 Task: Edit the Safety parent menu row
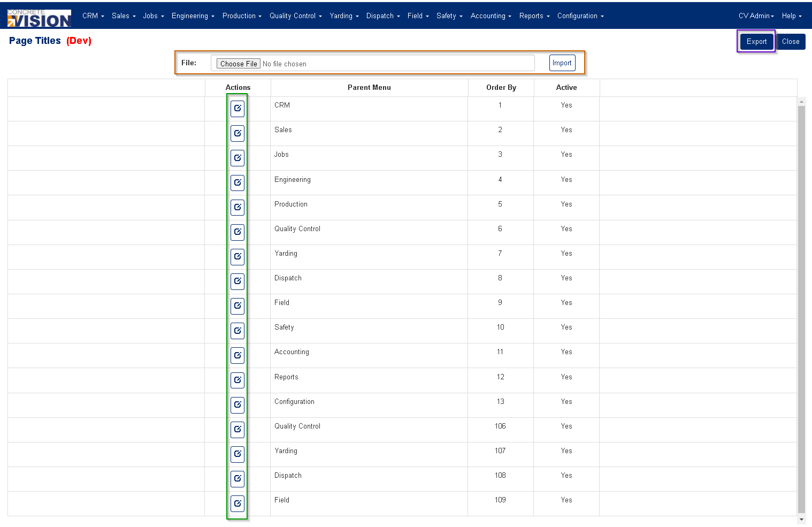(238, 331)
